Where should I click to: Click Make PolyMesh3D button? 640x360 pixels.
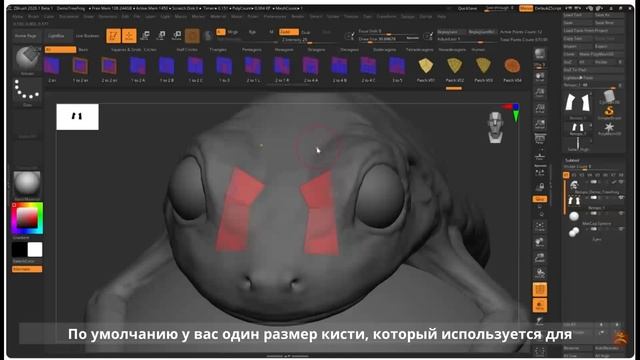[x=601, y=54]
